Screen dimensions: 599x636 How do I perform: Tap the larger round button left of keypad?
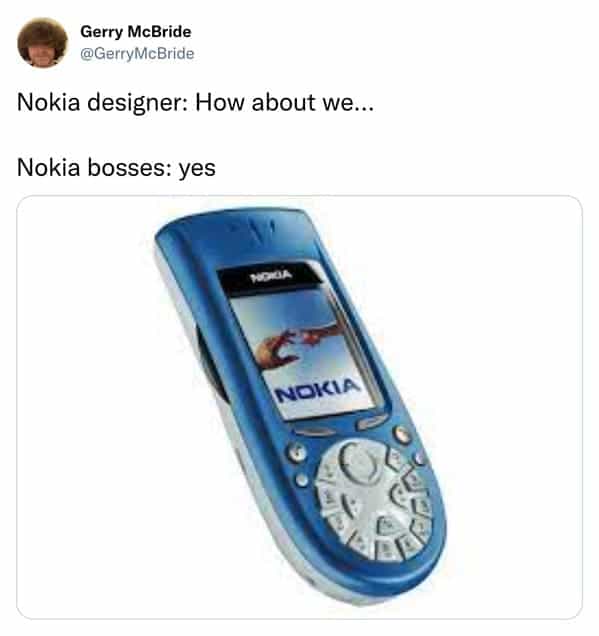coord(297,452)
